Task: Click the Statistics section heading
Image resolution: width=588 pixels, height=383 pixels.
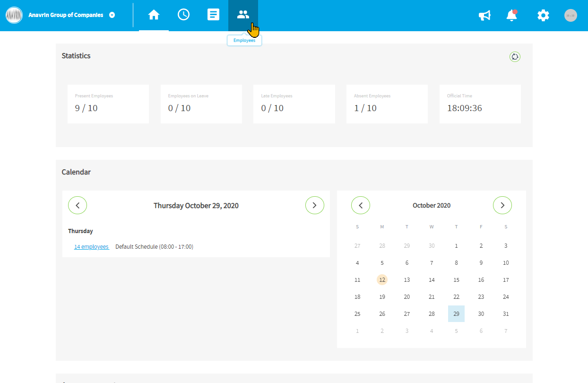Action: coord(76,56)
